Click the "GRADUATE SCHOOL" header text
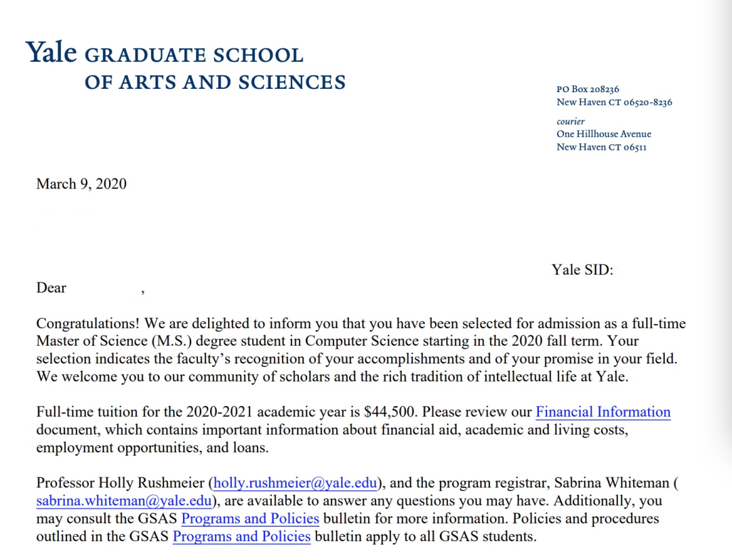The image size is (732, 560). click(x=194, y=55)
